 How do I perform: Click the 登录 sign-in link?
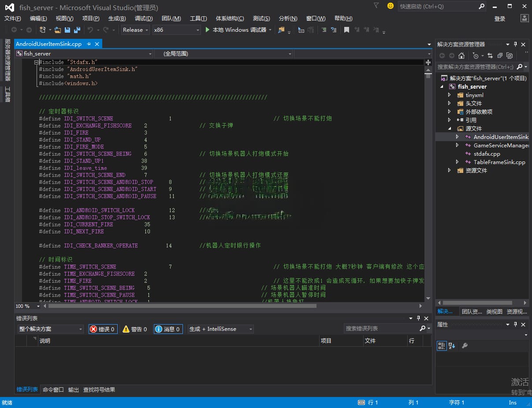[500, 19]
